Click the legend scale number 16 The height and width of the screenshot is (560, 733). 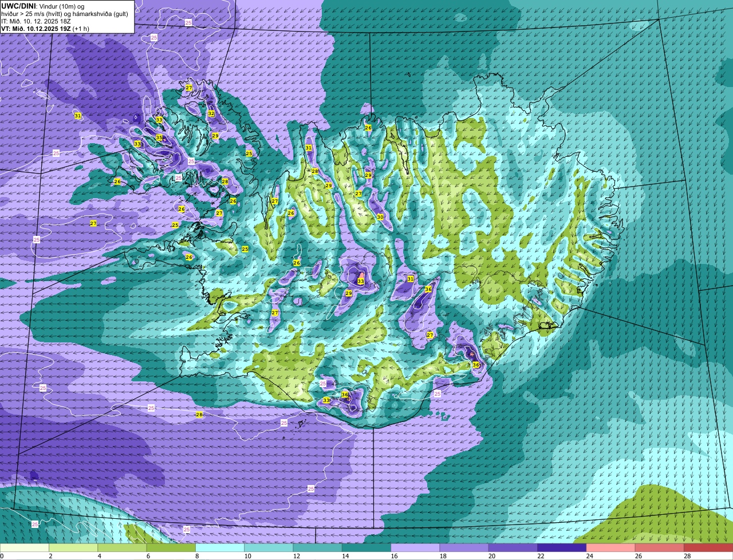(394, 556)
